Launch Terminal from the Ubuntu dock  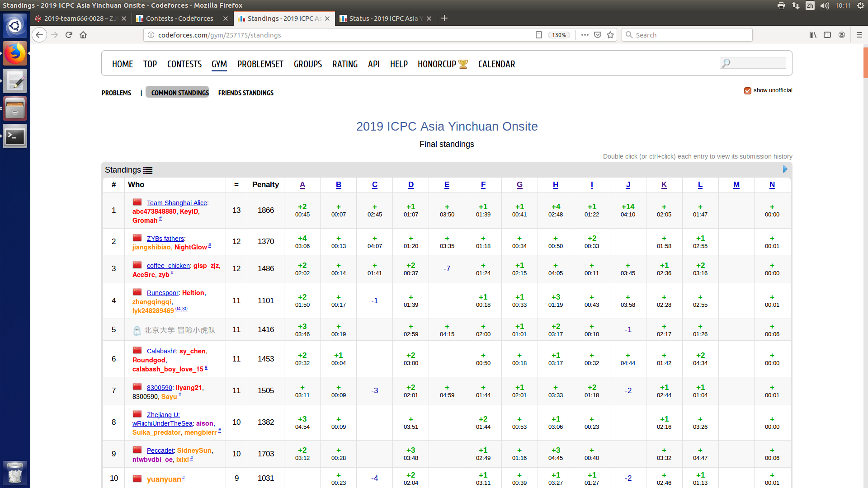point(15,136)
